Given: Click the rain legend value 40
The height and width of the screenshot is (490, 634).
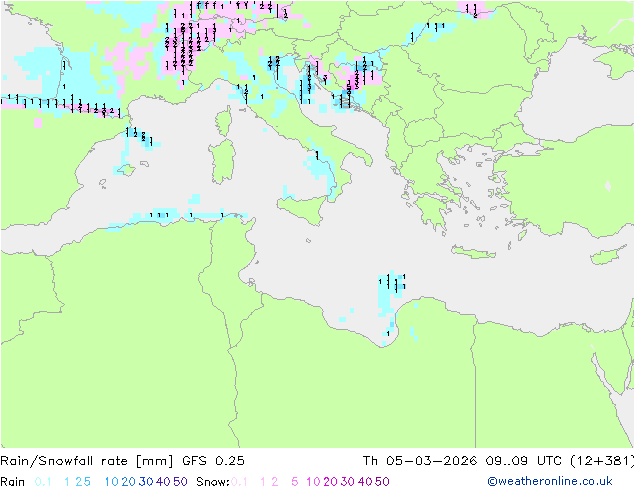Looking at the screenshot, I should pyautogui.click(x=163, y=482).
